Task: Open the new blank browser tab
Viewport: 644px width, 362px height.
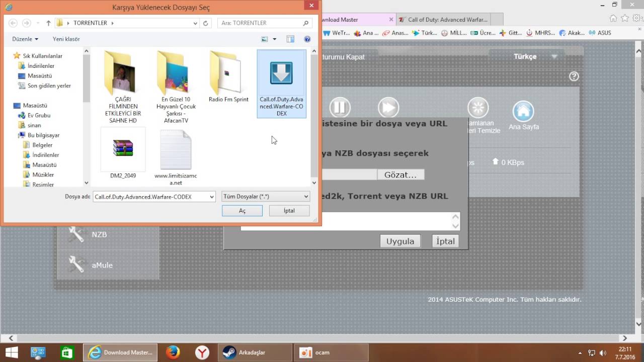Action: pyautogui.click(x=496, y=20)
